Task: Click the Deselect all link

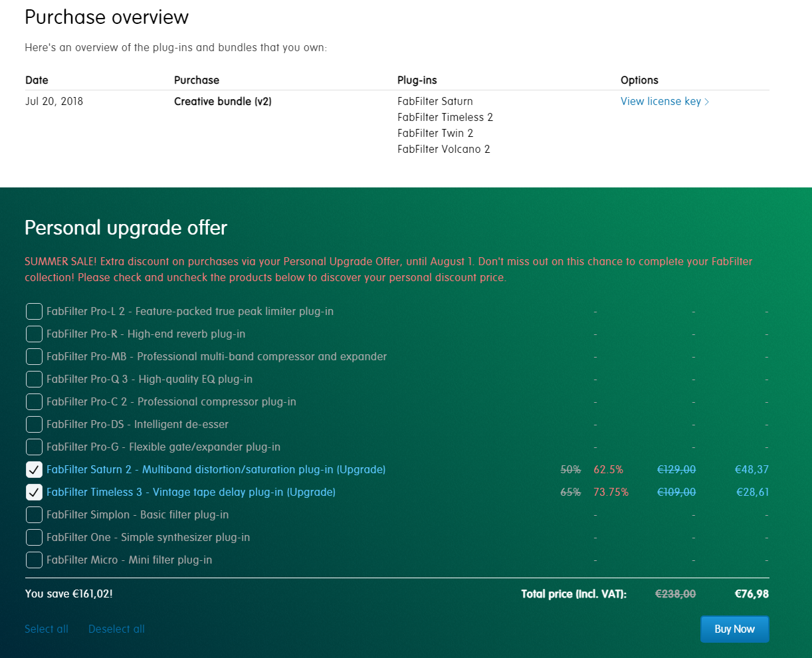Action: tap(116, 629)
